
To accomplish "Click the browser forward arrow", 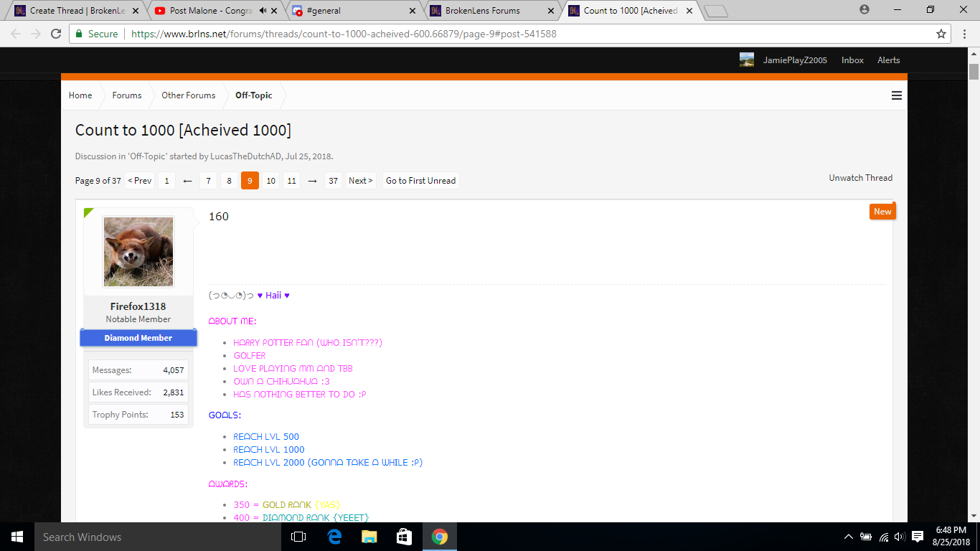I will click(36, 34).
